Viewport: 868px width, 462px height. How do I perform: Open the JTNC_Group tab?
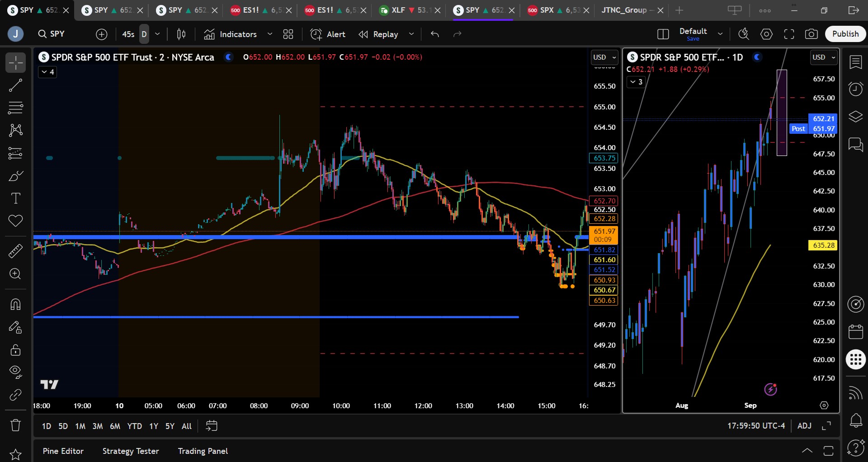click(x=627, y=10)
